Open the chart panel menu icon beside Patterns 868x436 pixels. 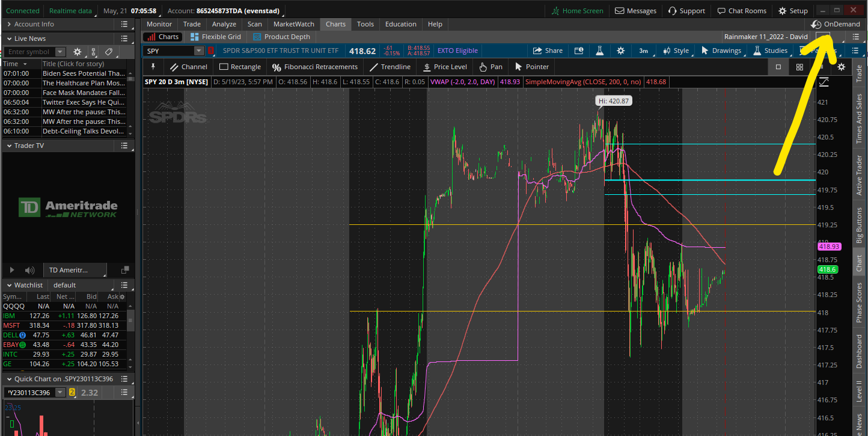pyautogui.click(x=856, y=51)
